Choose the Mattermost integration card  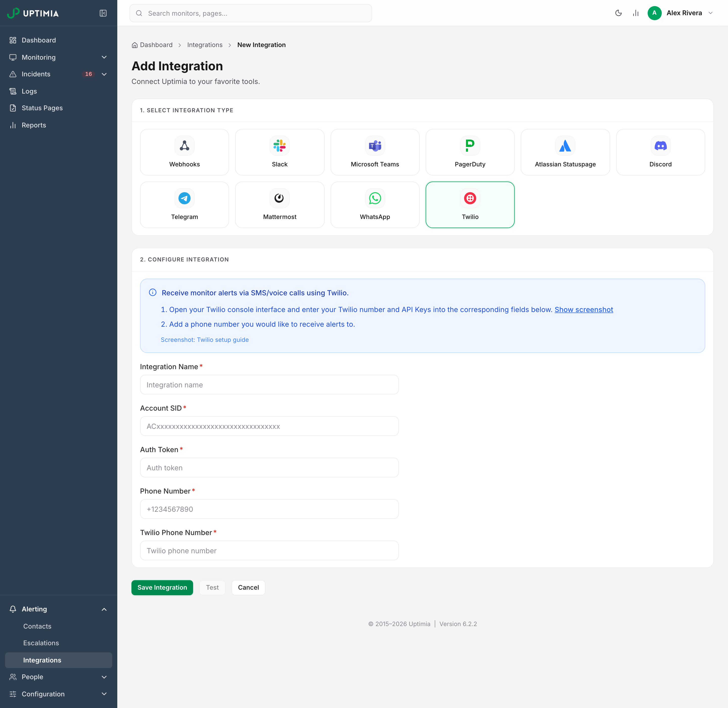(x=280, y=205)
